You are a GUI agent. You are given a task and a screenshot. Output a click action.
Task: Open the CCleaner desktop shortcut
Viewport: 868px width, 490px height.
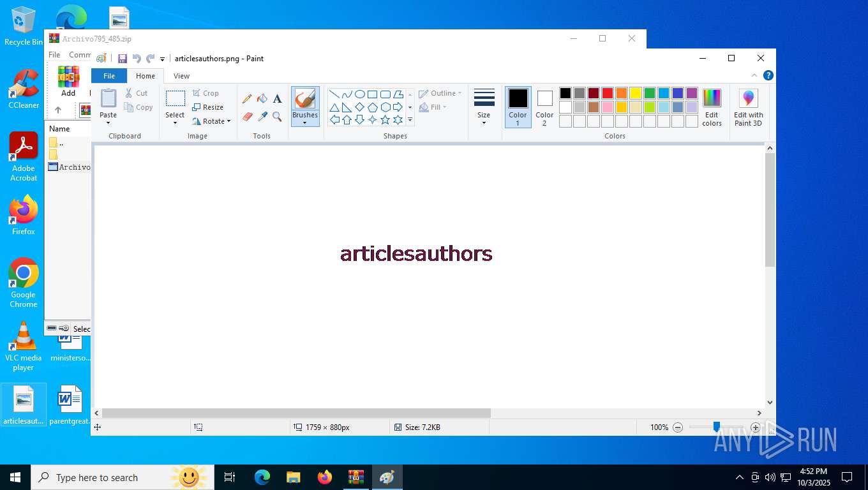24,89
